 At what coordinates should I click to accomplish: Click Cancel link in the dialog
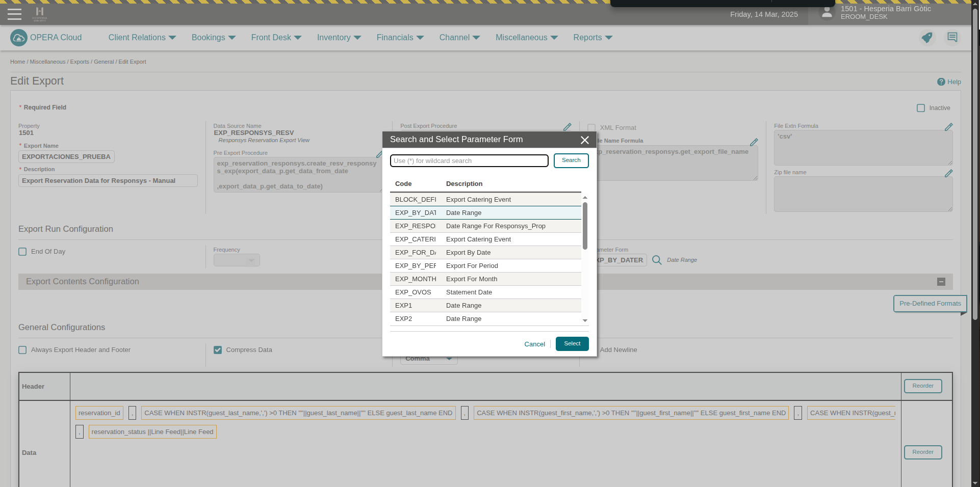(x=534, y=344)
